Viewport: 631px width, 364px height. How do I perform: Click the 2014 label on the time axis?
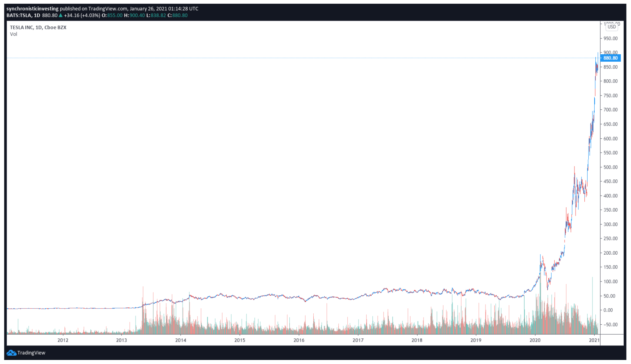click(x=181, y=340)
